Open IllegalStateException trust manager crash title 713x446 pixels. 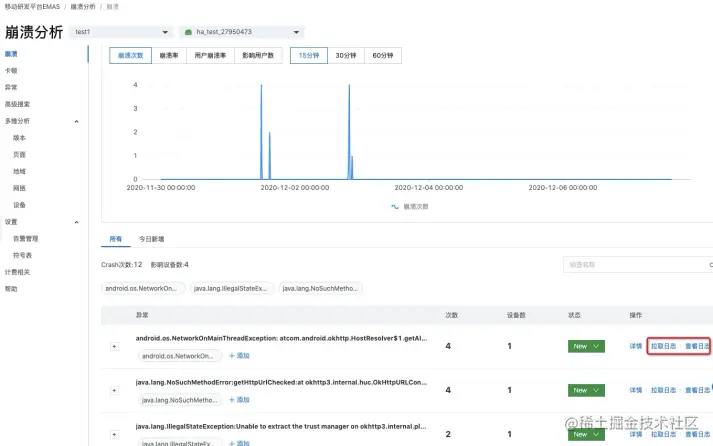pos(281,426)
